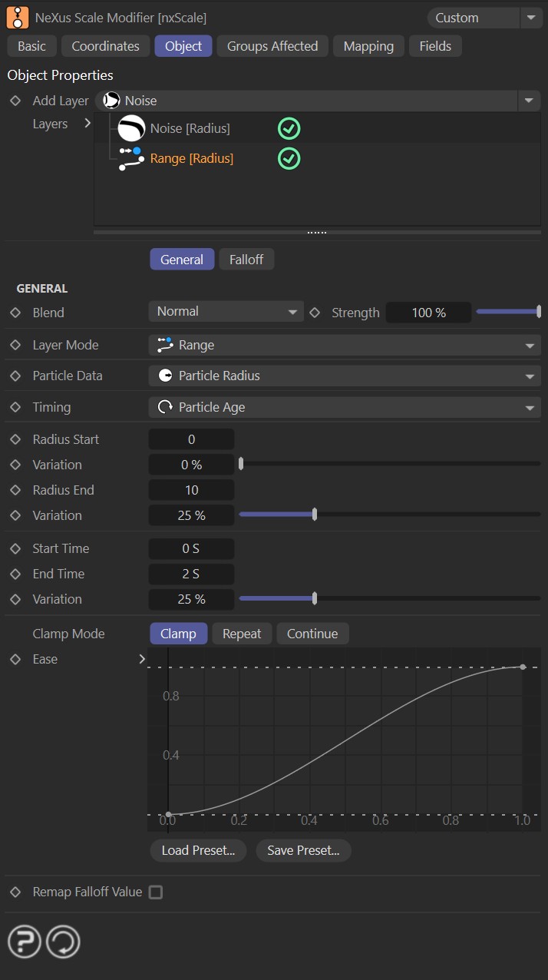Click the help question mark icon

(24, 942)
